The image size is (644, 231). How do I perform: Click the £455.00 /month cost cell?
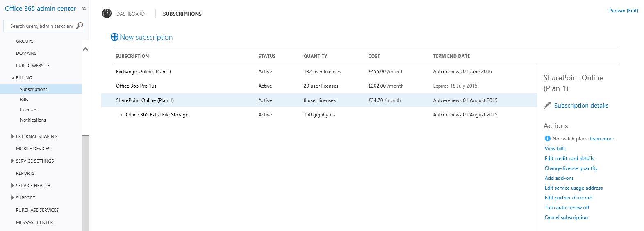[x=386, y=72]
